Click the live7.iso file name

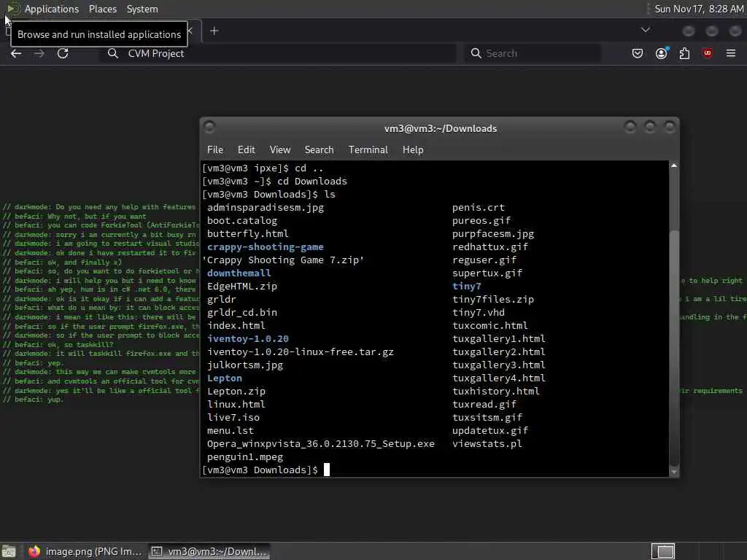click(x=233, y=418)
